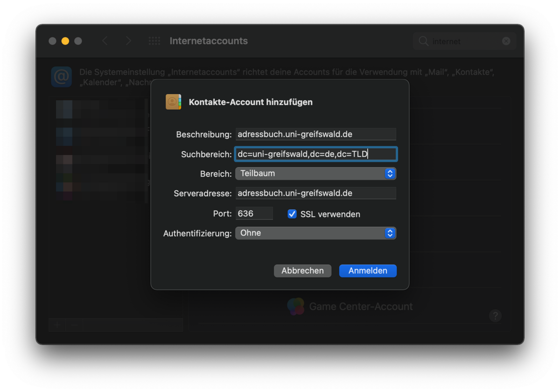
Task: Click the Anmelden button
Action: coord(368,271)
